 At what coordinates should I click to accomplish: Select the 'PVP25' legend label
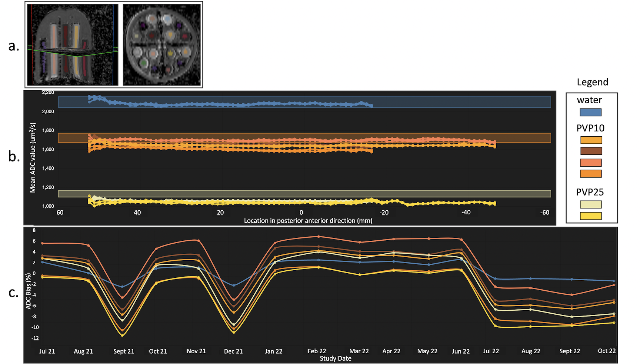pyautogui.click(x=590, y=192)
